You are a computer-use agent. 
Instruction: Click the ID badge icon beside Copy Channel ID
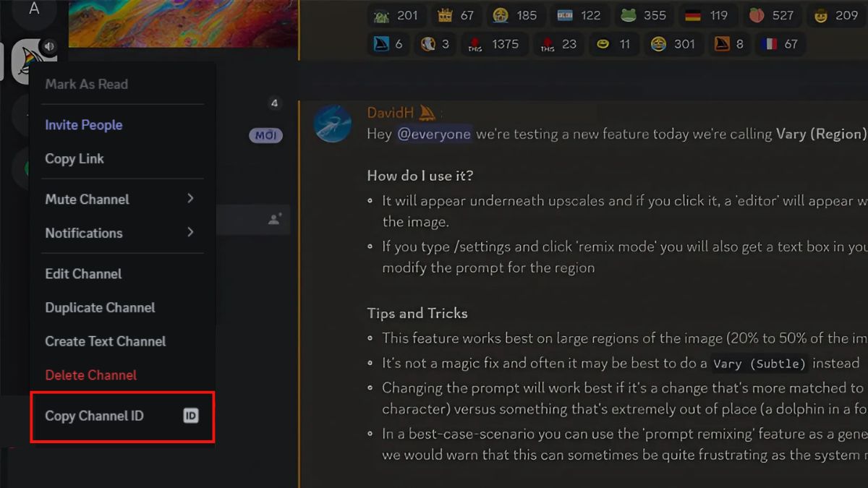190,416
